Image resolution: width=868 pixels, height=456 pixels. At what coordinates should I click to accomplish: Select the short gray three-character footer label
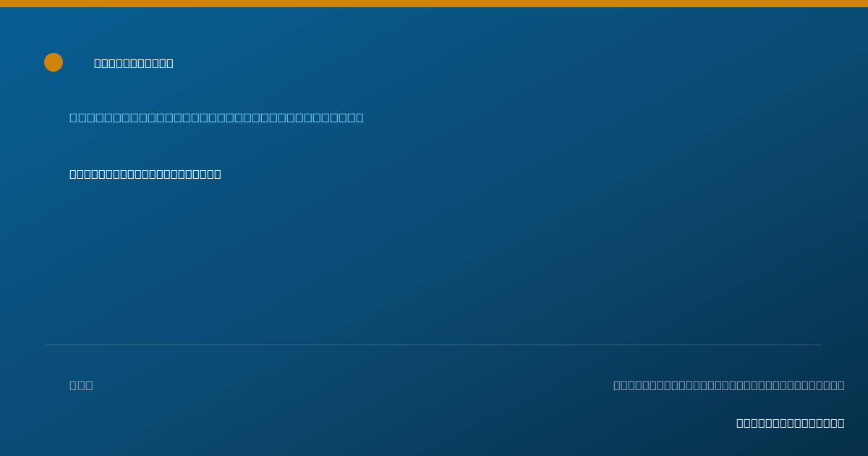pyautogui.click(x=81, y=385)
